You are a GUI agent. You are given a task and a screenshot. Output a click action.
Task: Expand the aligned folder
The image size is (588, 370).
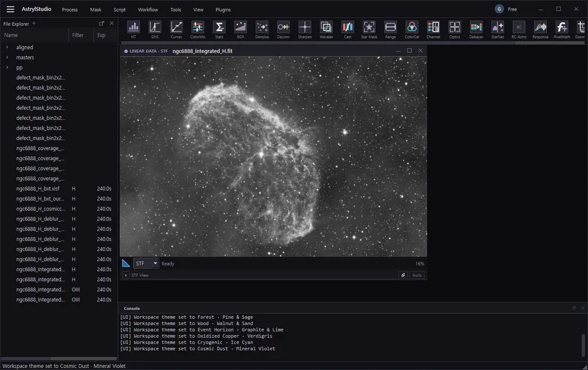tap(7, 47)
